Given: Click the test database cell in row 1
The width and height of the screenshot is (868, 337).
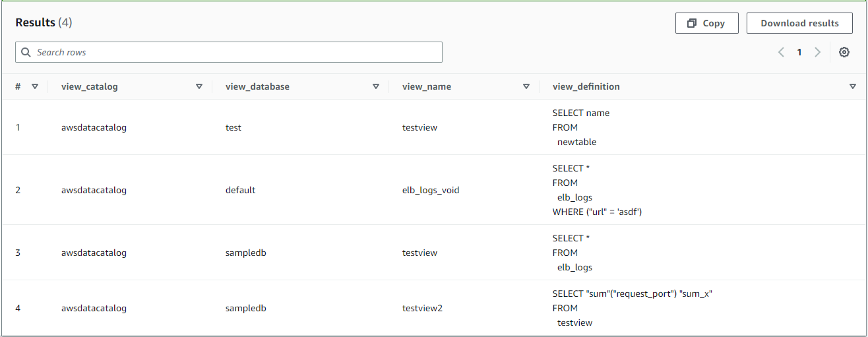Looking at the screenshot, I should [233, 127].
